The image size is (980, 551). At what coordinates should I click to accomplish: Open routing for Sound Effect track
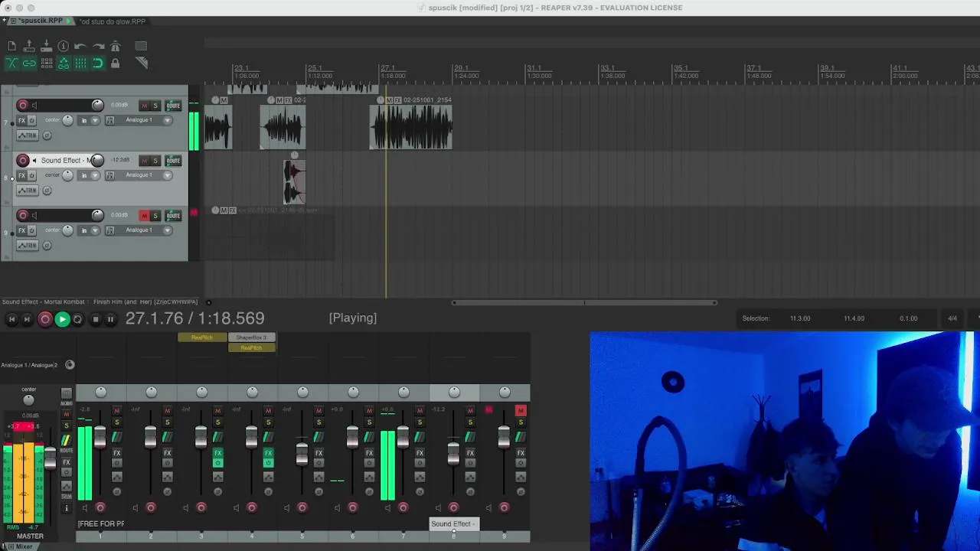tap(173, 161)
